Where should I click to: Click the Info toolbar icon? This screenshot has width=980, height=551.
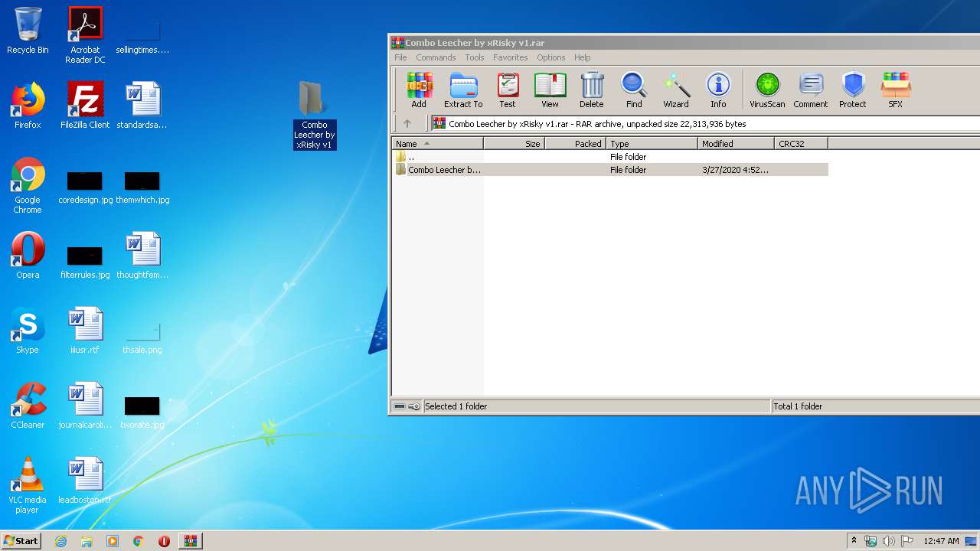tap(718, 90)
